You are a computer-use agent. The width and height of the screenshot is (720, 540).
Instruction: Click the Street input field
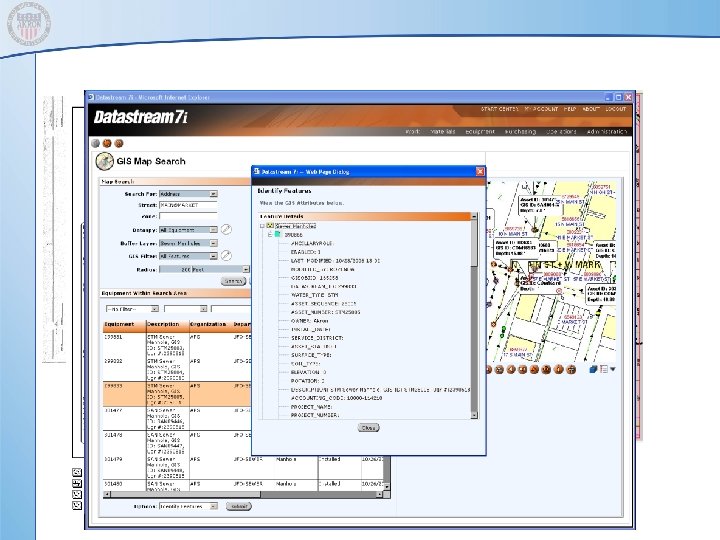pyautogui.click(x=188, y=205)
